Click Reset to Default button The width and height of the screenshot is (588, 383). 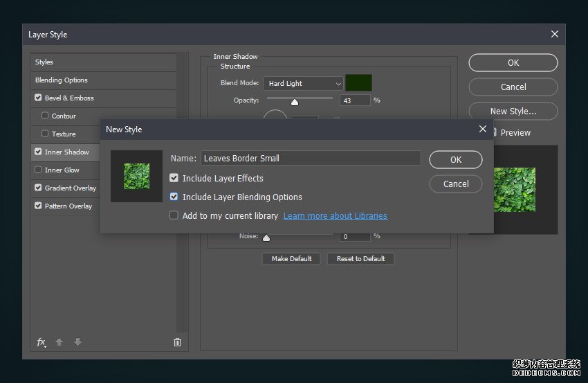360,259
